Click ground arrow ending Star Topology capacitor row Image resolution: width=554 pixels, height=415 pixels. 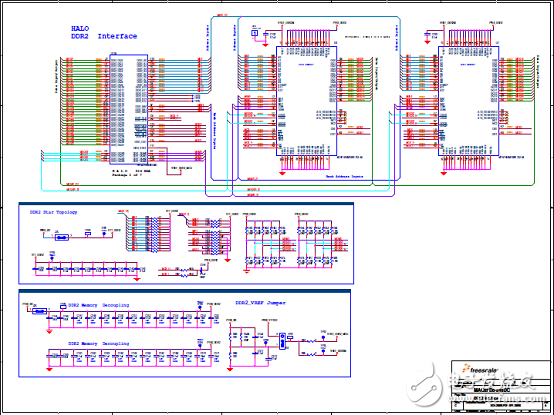click(x=137, y=279)
